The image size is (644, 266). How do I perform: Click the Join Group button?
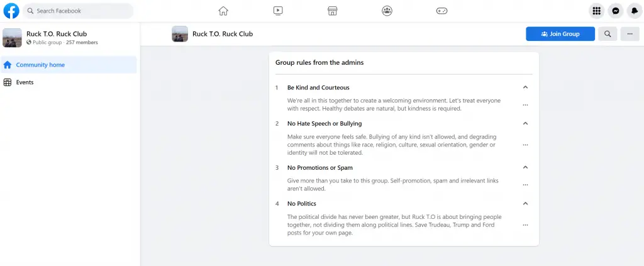pos(560,34)
